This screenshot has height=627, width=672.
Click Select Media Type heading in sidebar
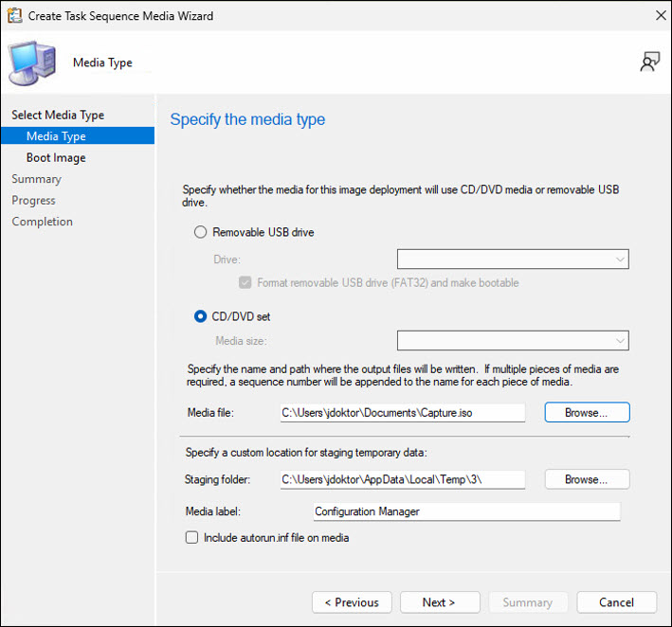pos(58,116)
